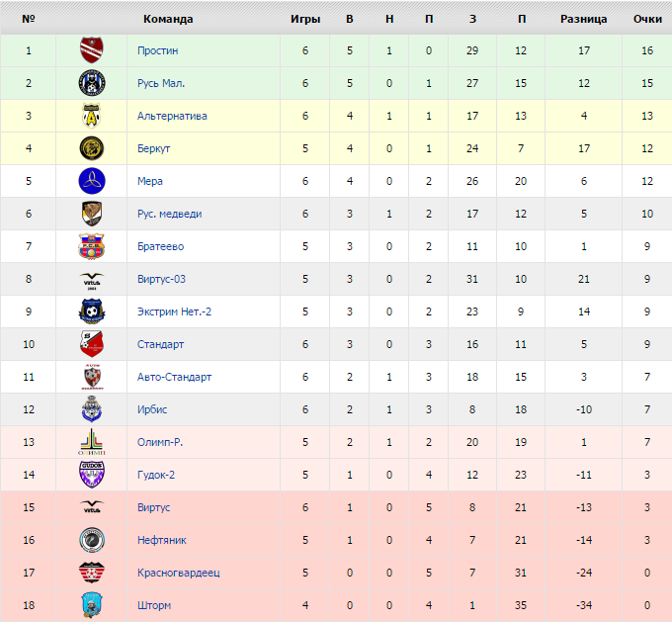Click the Братеево striped crest logo
The image size is (672, 622).
tap(92, 246)
